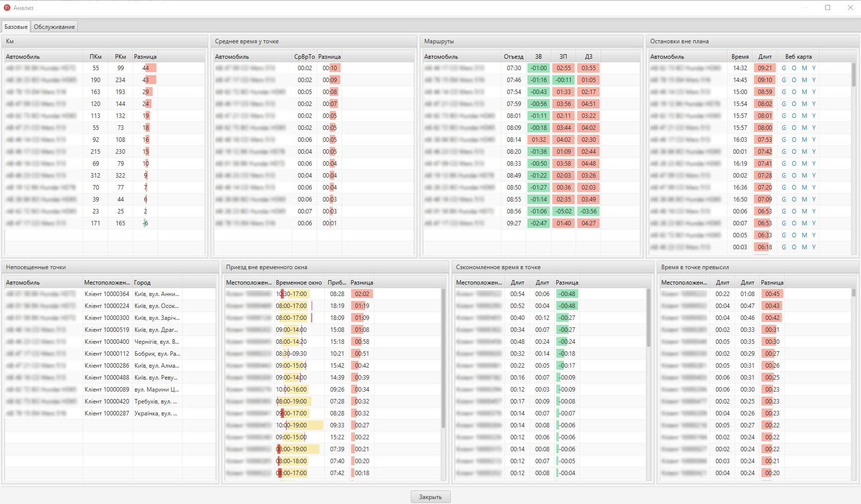Select the Кліент 10000364 row in unvisited points

(x=107, y=294)
